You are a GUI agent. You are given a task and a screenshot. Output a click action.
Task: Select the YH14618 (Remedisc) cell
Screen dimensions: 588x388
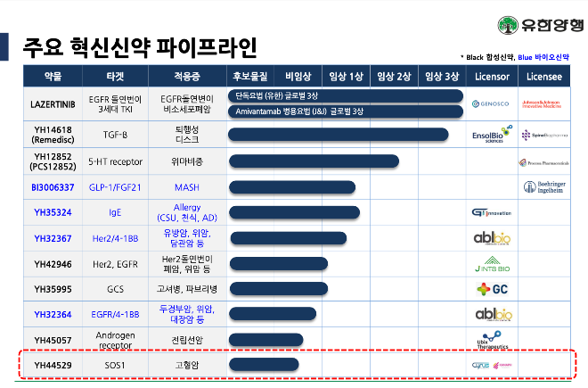pyautogui.click(x=53, y=135)
